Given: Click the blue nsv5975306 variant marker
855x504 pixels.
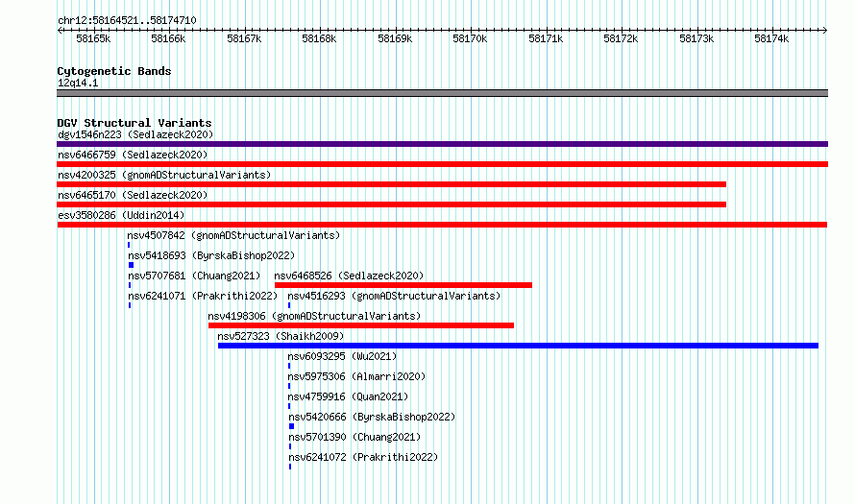Looking at the screenshot, I should tap(289, 386).
